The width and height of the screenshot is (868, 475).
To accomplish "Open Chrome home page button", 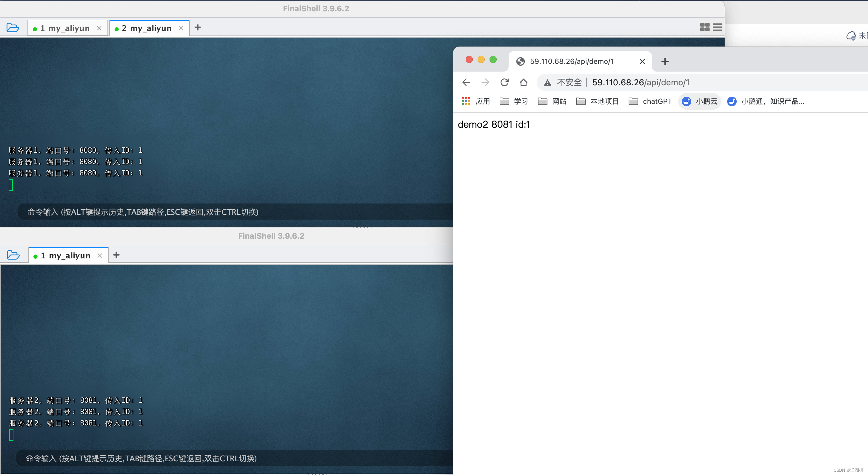I will [523, 82].
